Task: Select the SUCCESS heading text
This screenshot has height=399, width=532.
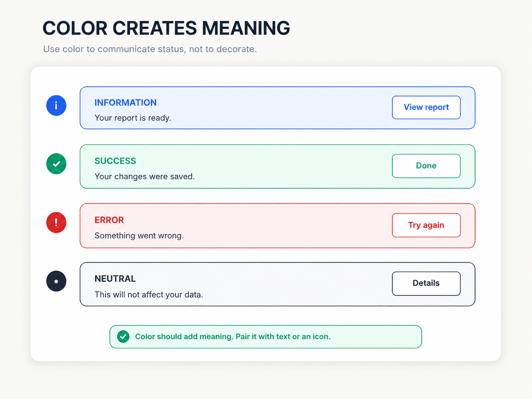Action: point(115,161)
